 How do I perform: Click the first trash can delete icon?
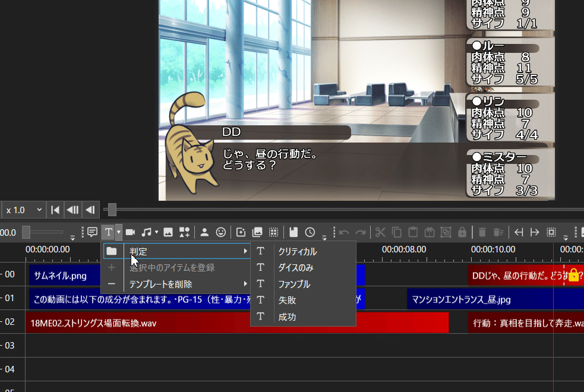tap(482, 232)
